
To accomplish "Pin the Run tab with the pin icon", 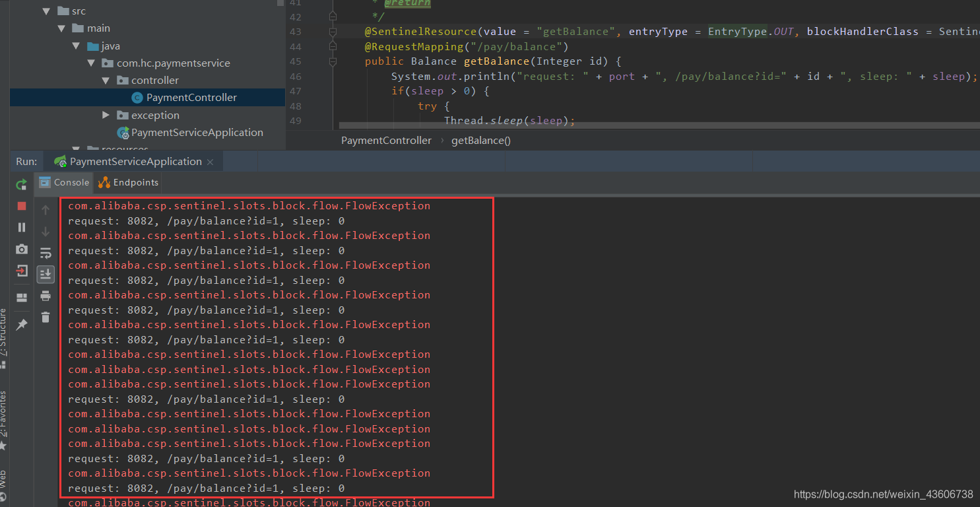I will [x=22, y=324].
